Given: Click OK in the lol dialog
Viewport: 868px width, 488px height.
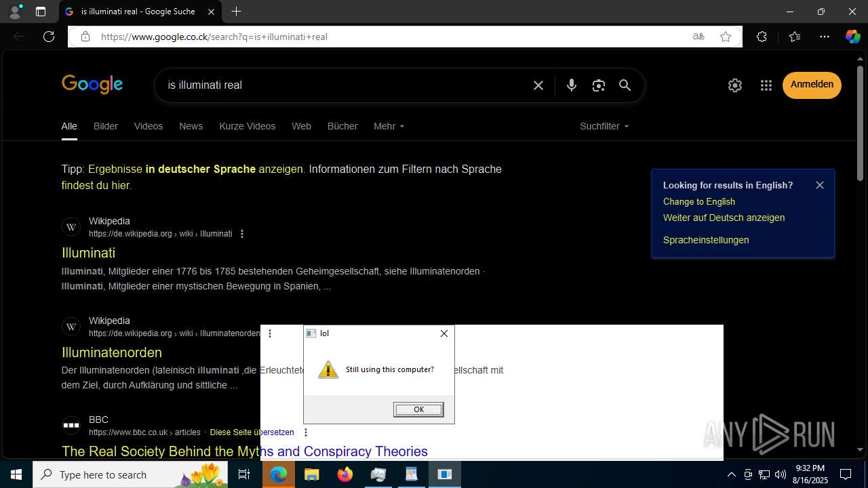Looking at the screenshot, I should pos(418,409).
